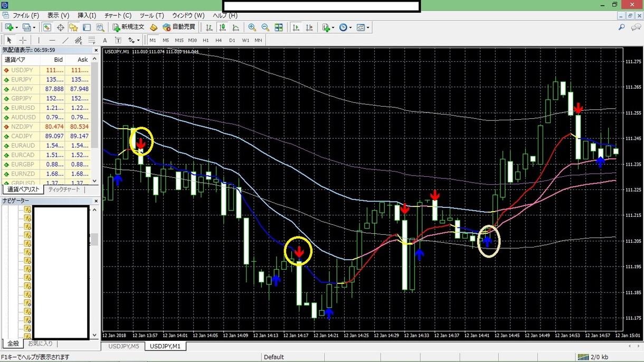644x362 pixels.
Task: Expand the Profiles dropdown arrow
Action: click(x=35, y=27)
